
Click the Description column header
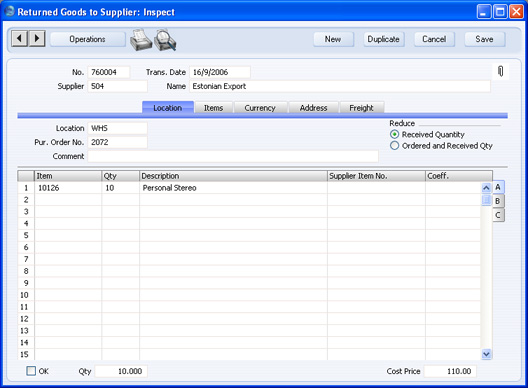[x=233, y=176]
